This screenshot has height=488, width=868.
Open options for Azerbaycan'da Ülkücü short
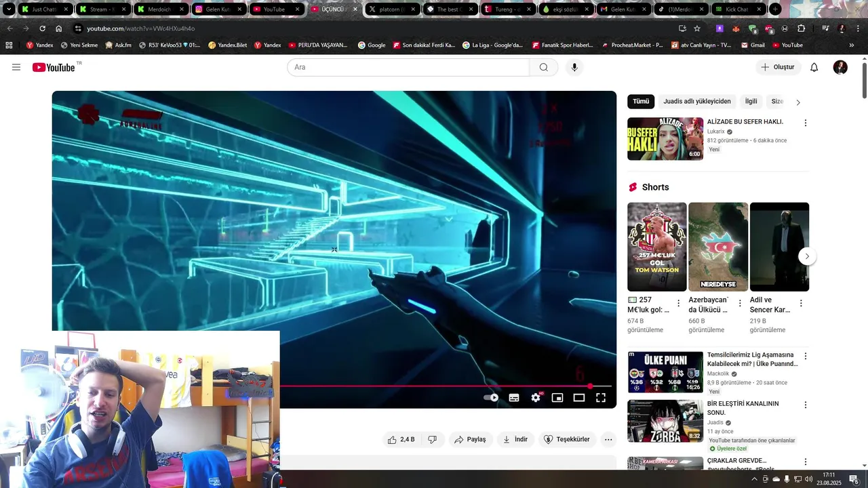(x=740, y=303)
